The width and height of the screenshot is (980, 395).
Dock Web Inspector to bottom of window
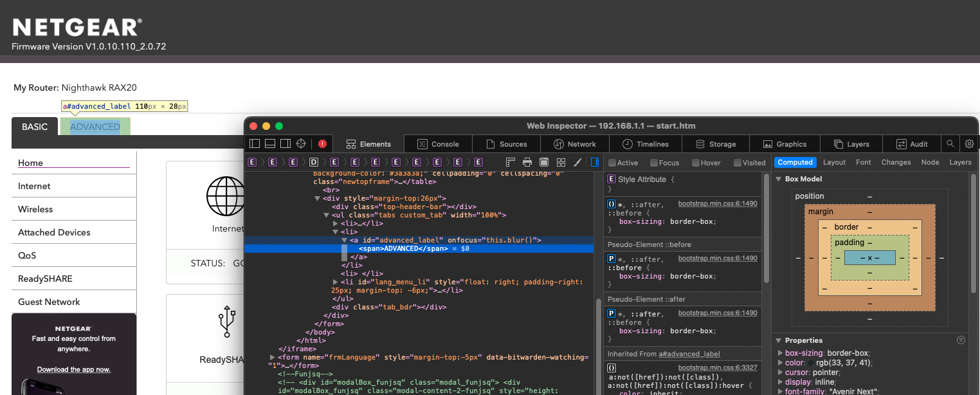(270, 144)
